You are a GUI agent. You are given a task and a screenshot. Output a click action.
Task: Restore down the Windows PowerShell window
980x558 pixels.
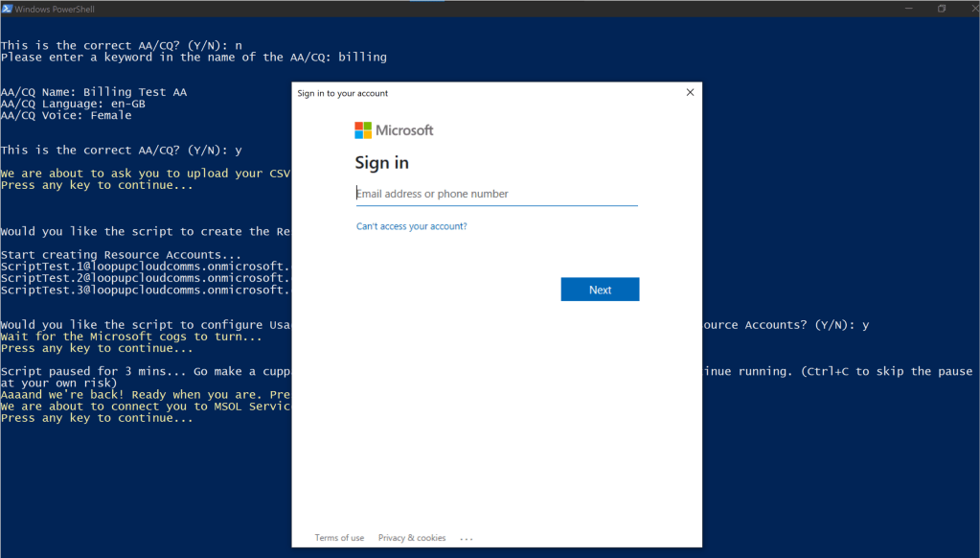tap(941, 9)
